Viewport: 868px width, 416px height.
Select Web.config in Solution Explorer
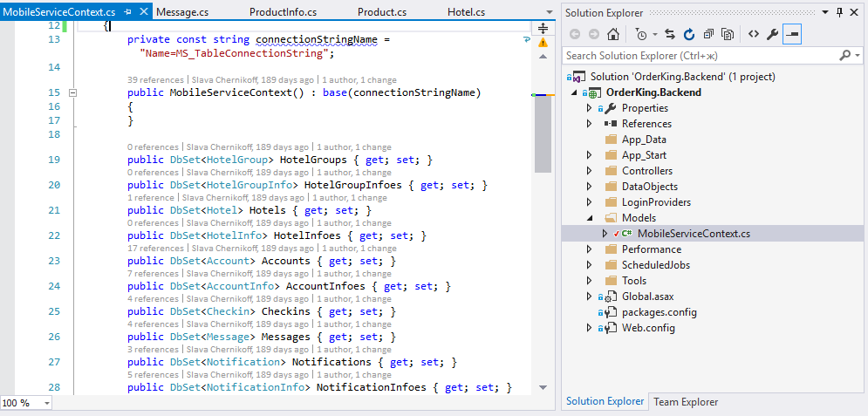(647, 328)
